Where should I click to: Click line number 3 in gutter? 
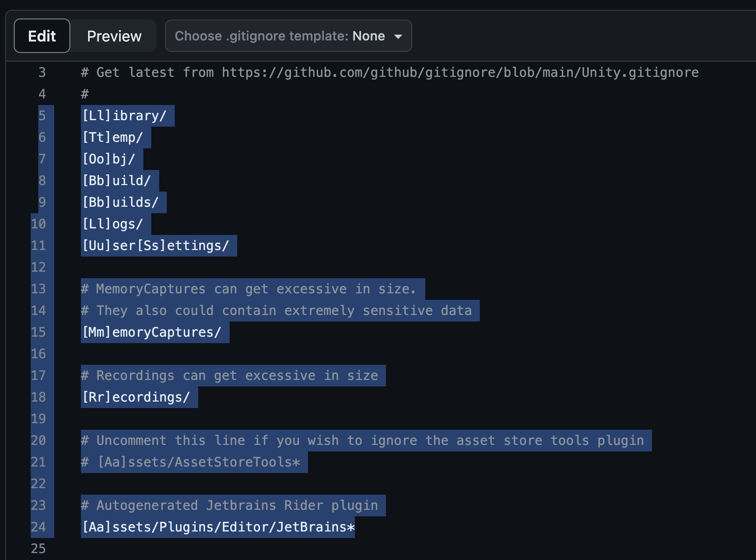point(42,73)
